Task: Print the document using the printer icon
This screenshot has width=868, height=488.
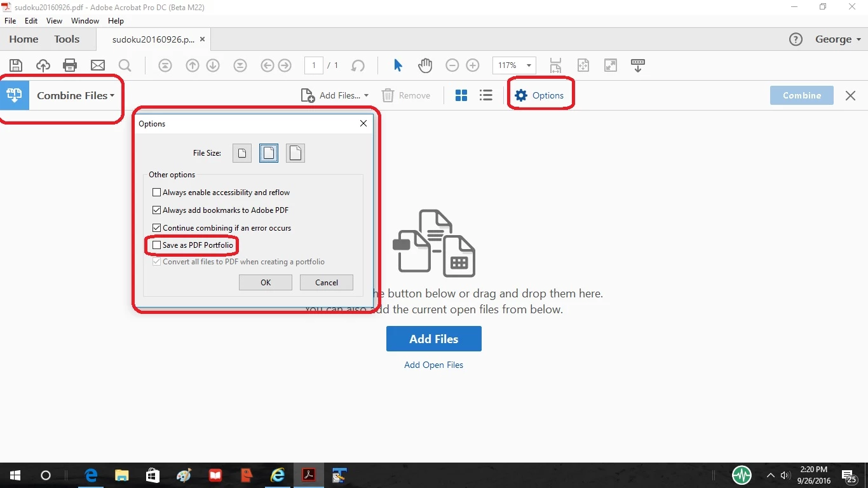Action: (70, 65)
